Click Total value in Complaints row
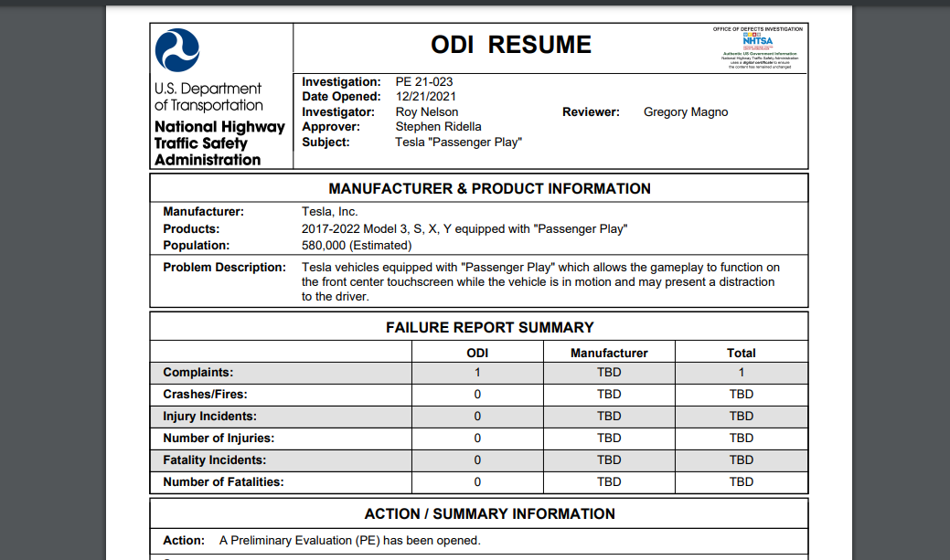The width and height of the screenshot is (950, 560). point(741,373)
